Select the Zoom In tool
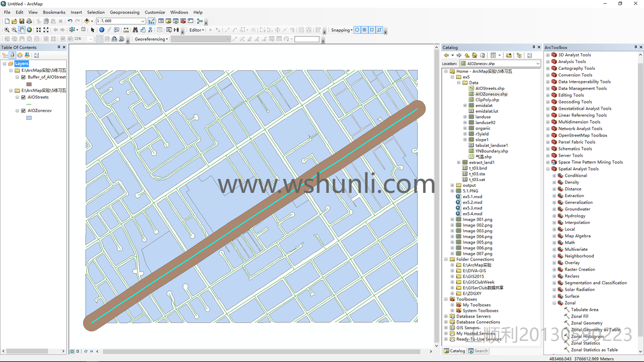Viewport: 644px width, 362px height. (7, 30)
